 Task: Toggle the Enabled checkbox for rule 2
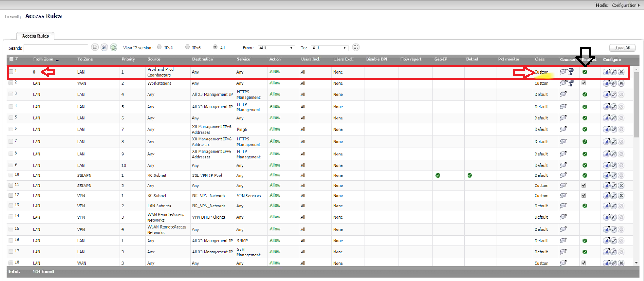point(584,83)
